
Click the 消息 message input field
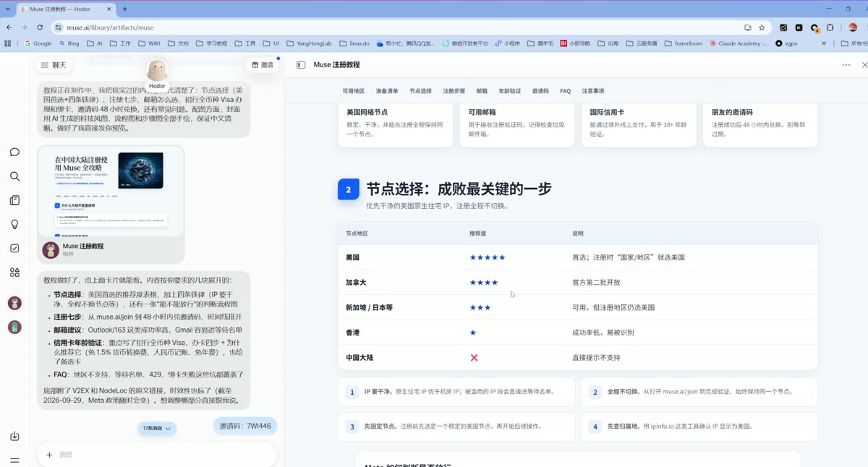point(157,455)
